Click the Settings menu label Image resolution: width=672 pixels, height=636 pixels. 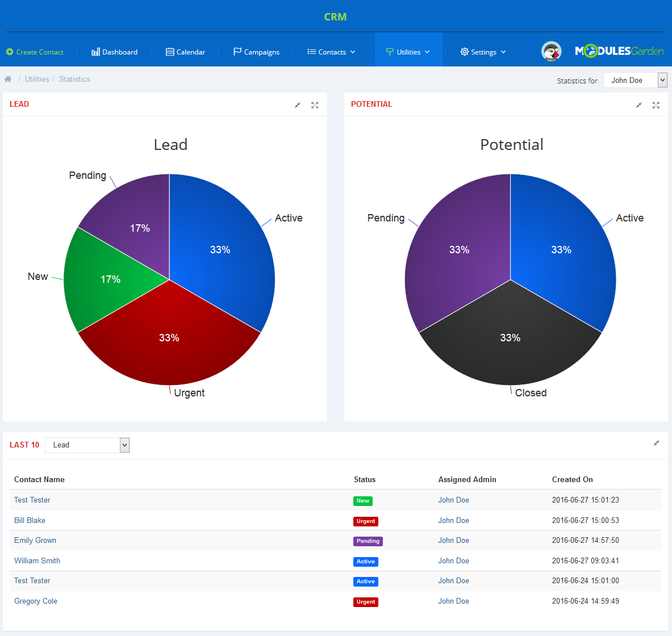(x=483, y=52)
